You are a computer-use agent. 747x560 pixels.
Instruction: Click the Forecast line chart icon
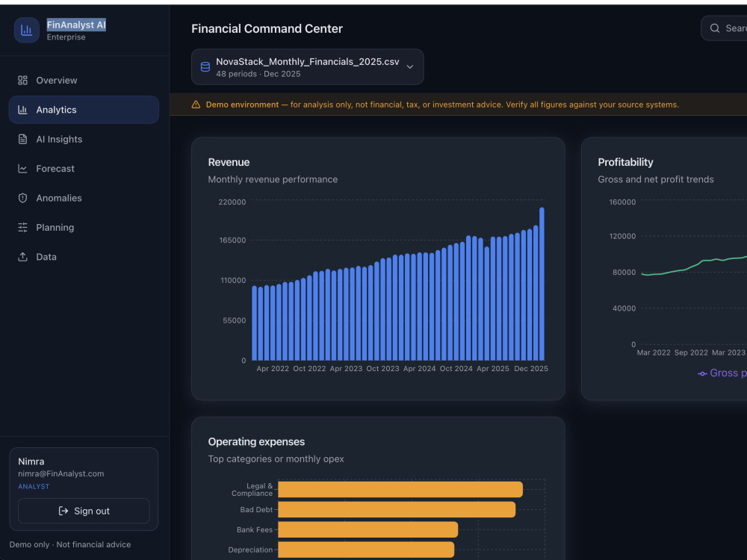click(22, 169)
